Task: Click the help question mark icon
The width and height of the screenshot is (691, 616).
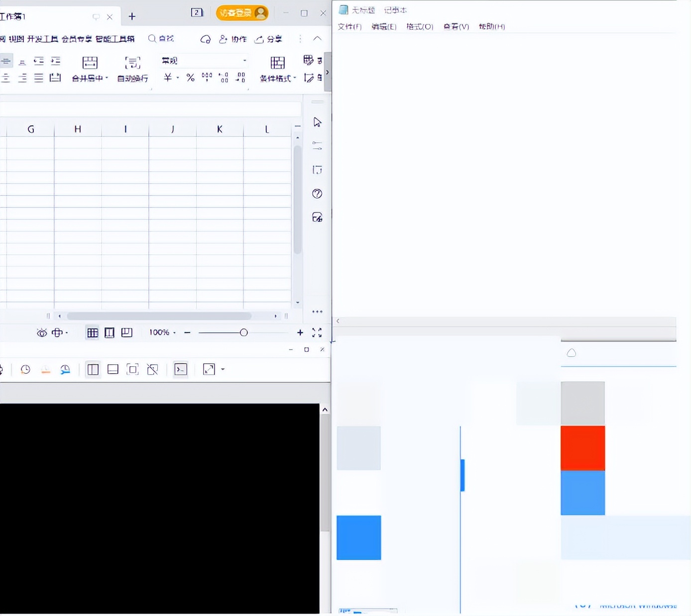Action: [317, 194]
